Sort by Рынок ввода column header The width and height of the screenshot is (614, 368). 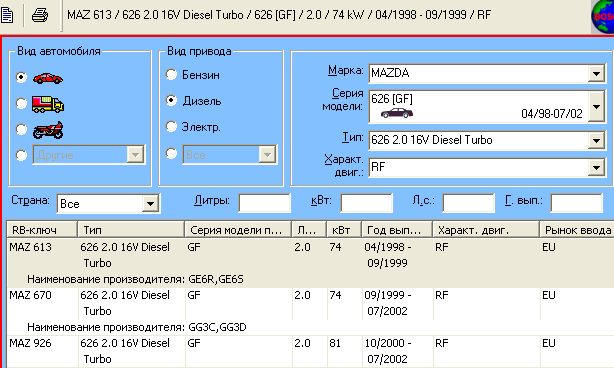[x=577, y=229]
